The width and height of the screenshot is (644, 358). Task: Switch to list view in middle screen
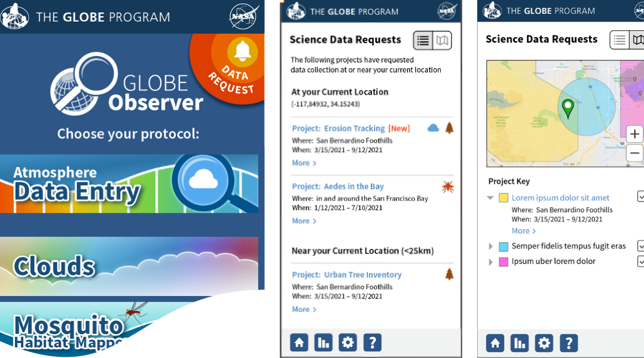tap(423, 40)
